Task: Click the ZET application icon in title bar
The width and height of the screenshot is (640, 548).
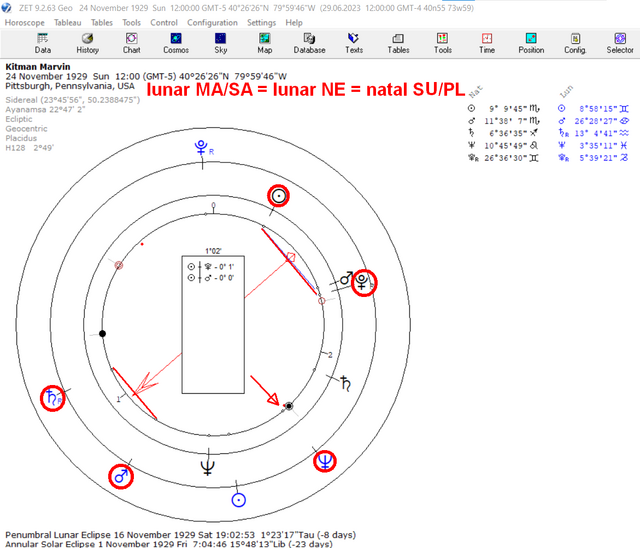Action: coord(7,7)
